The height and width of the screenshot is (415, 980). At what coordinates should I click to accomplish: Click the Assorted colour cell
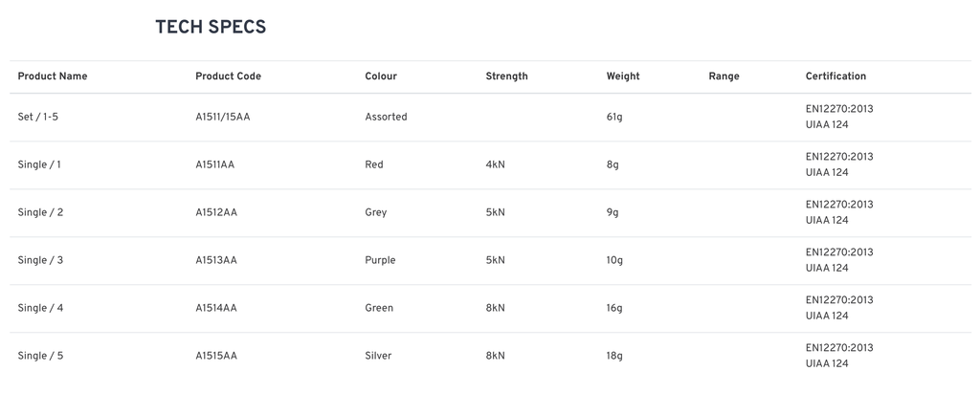(386, 117)
